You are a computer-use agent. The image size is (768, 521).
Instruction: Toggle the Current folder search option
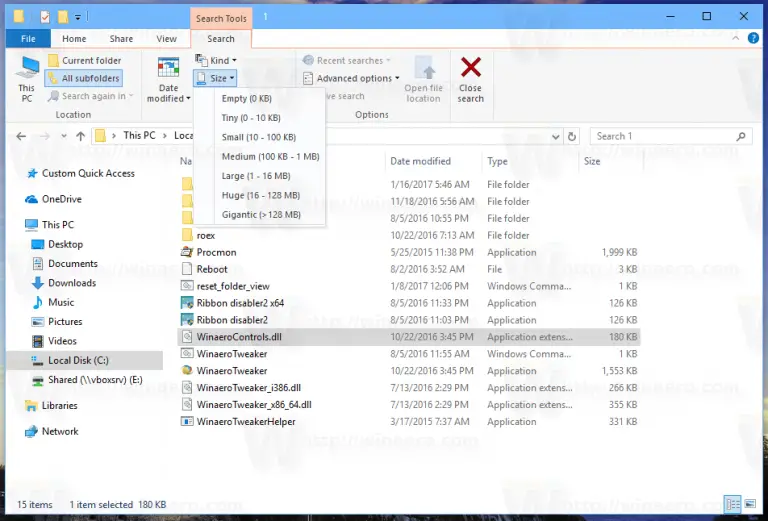click(84, 60)
